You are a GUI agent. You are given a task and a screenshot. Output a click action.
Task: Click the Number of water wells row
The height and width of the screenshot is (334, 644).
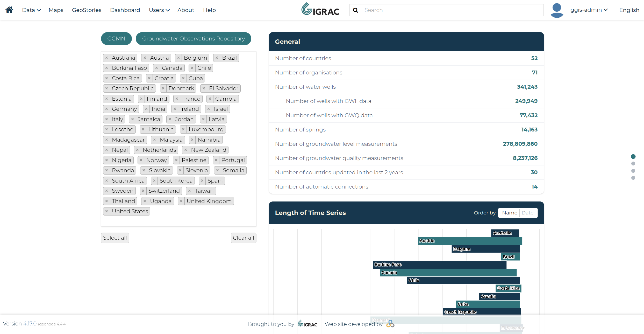406,87
